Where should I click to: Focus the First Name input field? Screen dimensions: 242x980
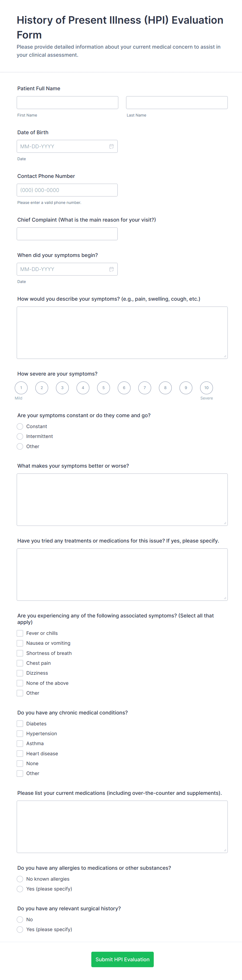[x=67, y=103]
